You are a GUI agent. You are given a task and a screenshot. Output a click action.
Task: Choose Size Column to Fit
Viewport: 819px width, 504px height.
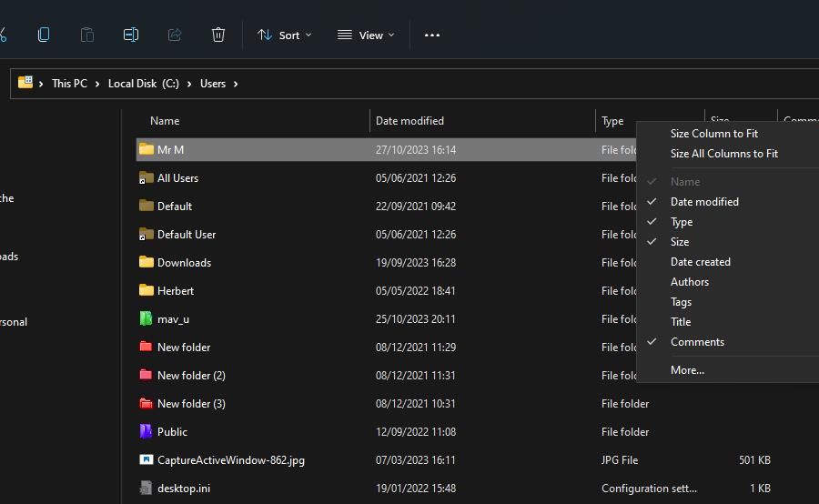click(x=713, y=134)
